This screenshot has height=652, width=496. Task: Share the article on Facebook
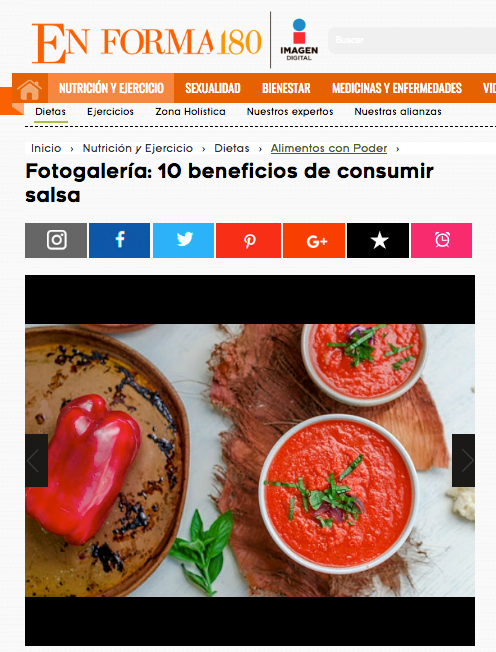pyautogui.click(x=119, y=240)
